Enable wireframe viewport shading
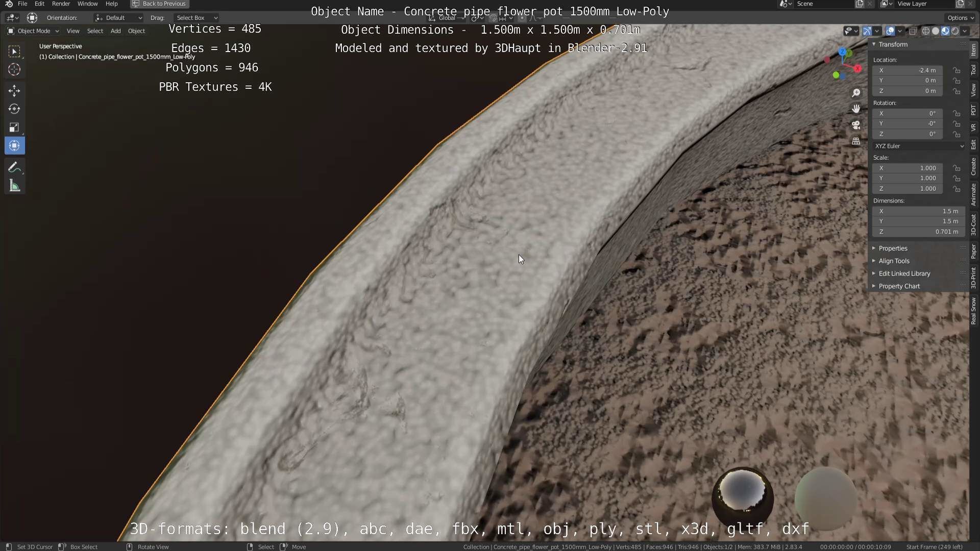Image resolution: width=980 pixels, height=551 pixels. pyautogui.click(x=925, y=31)
